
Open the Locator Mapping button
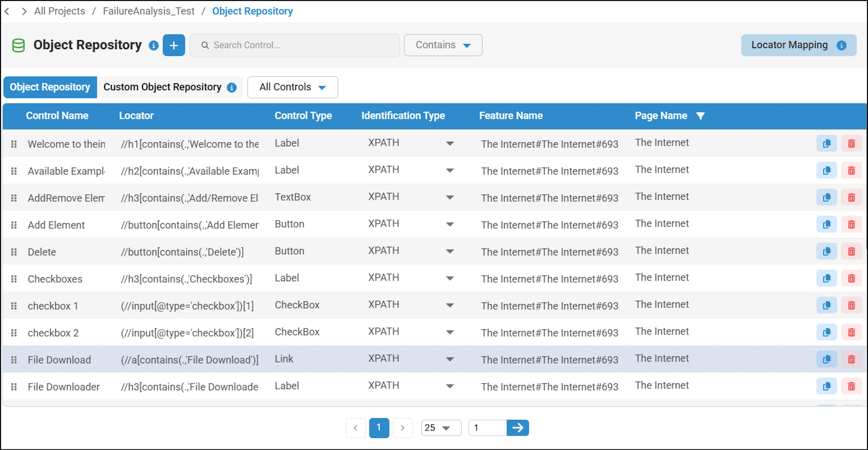tap(798, 45)
